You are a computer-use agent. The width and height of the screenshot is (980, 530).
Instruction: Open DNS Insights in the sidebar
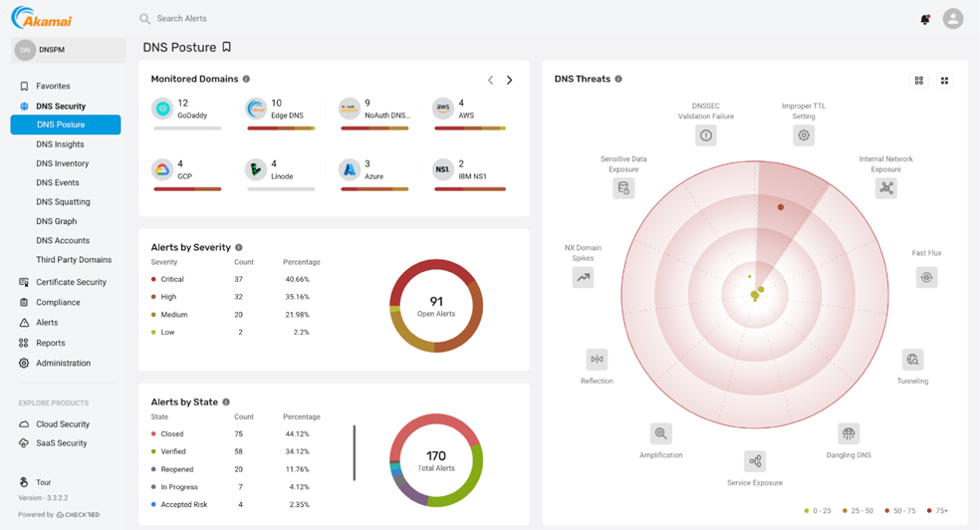[x=61, y=144]
